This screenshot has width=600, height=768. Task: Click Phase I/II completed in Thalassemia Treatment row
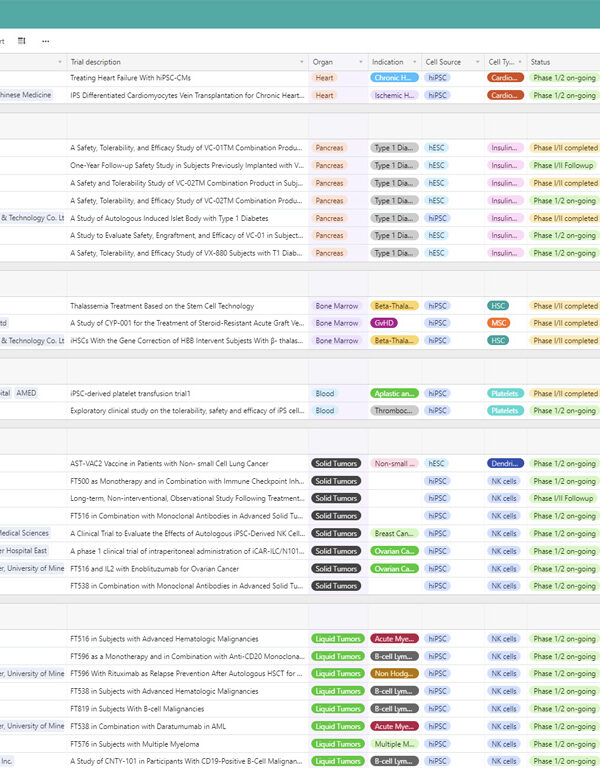click(565, 306)
